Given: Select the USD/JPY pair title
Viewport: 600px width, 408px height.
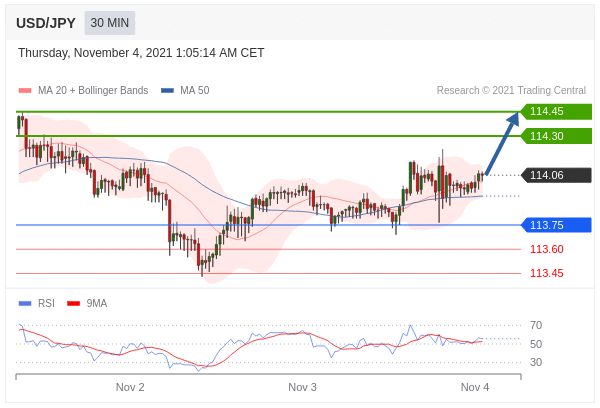Looking at the screenshot, I should (x=46, y=23).
